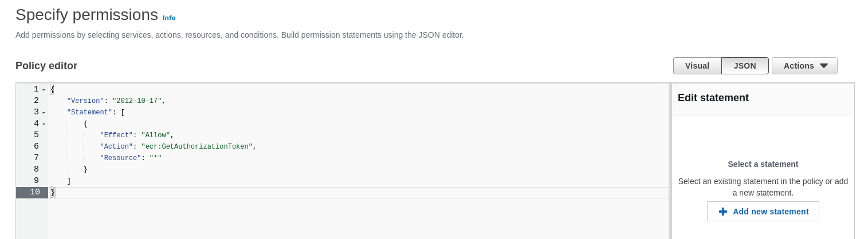Click the Actions dropdown arrow

tap(824, 66)
